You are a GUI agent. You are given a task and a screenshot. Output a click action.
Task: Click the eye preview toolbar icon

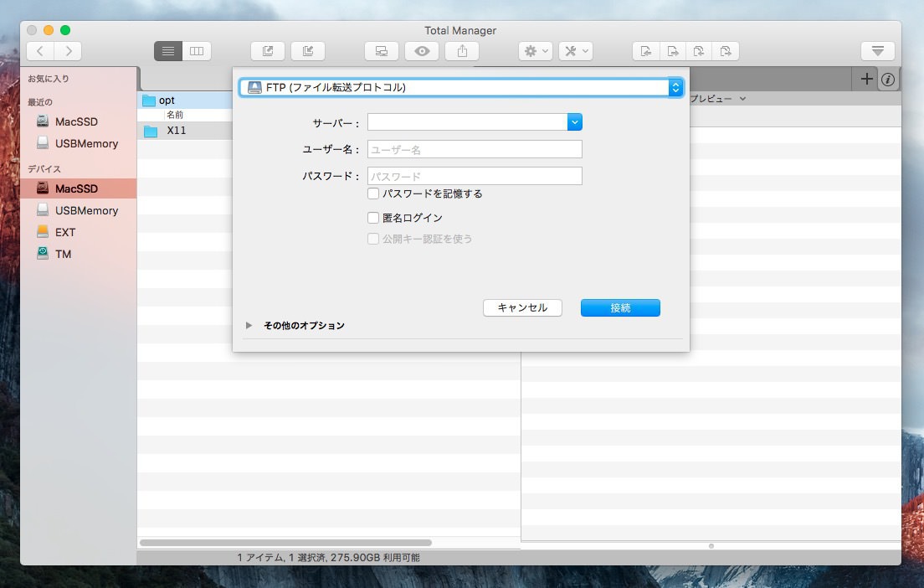422,51
